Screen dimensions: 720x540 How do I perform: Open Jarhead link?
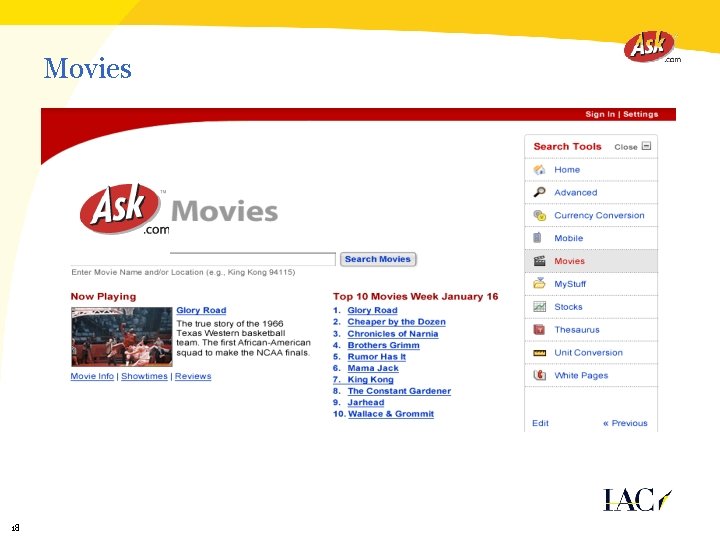[x=366, y=403]
